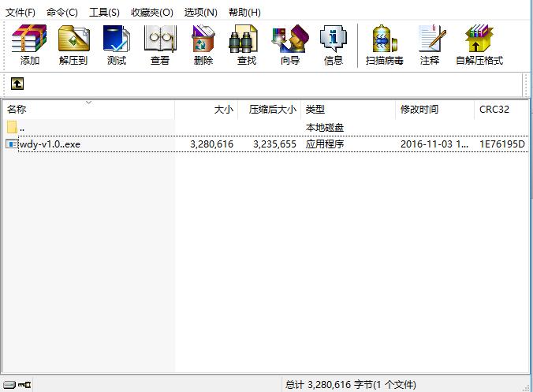The height and width of the screenshot is (392, 533).
Task: Open the 查找 (Find) binoculars tool
Action: tap(247, 45)
